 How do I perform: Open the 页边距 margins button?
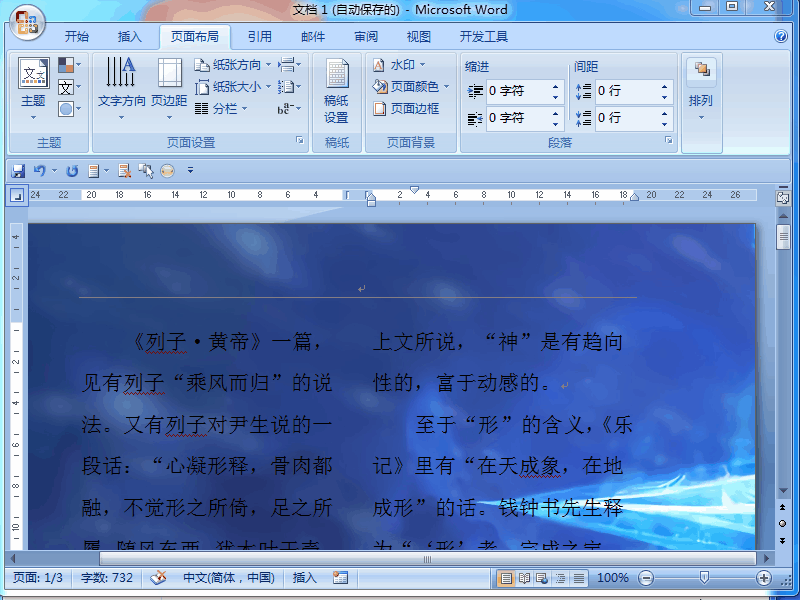tap(169, 89)
